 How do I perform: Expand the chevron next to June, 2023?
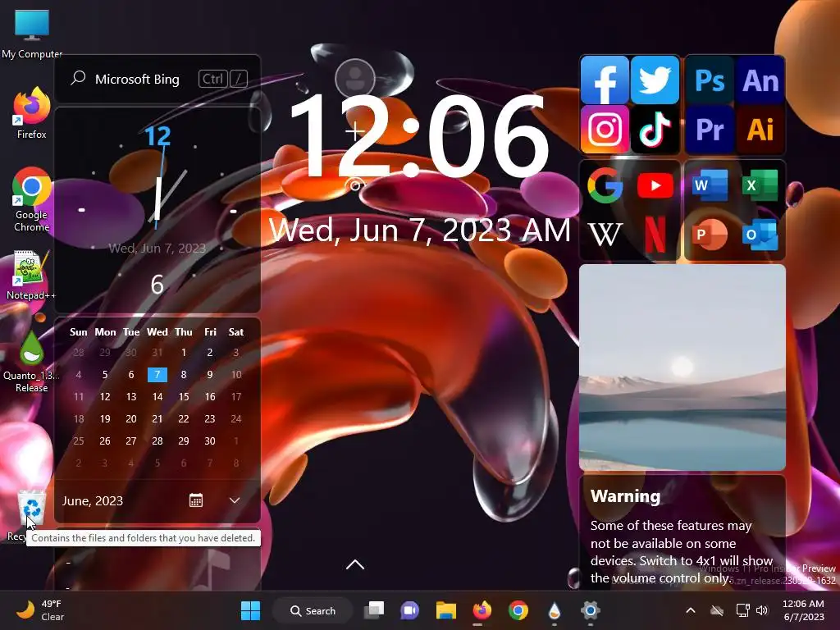point(235,500)
